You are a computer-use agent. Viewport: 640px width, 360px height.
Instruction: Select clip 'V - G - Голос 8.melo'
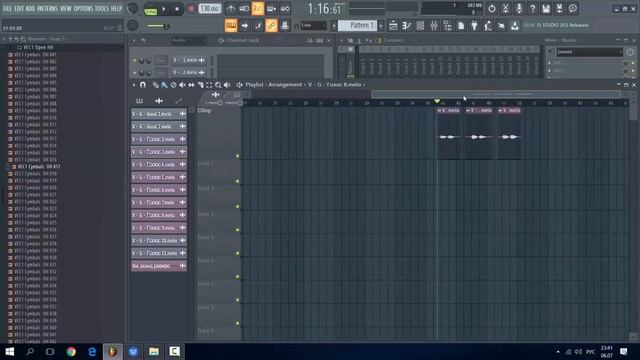159,215
